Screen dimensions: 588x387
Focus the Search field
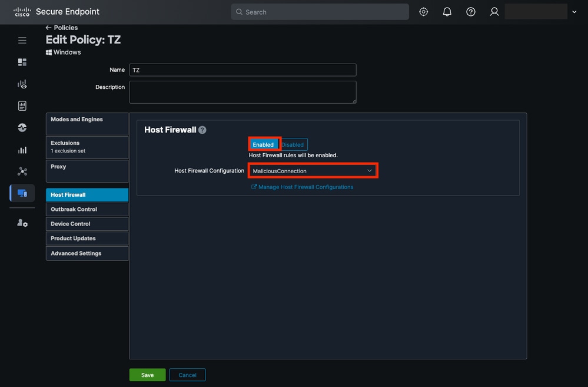[x=320, y=12]
